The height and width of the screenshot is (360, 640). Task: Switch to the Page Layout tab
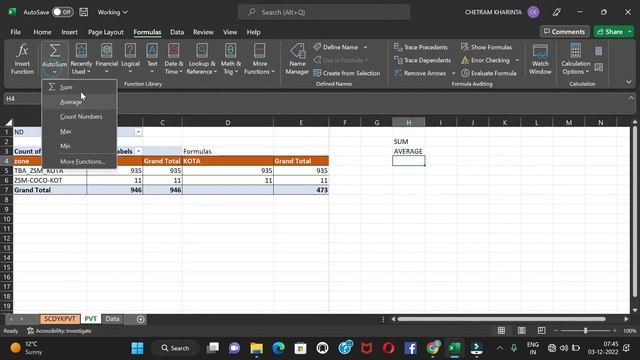point(106,32)
